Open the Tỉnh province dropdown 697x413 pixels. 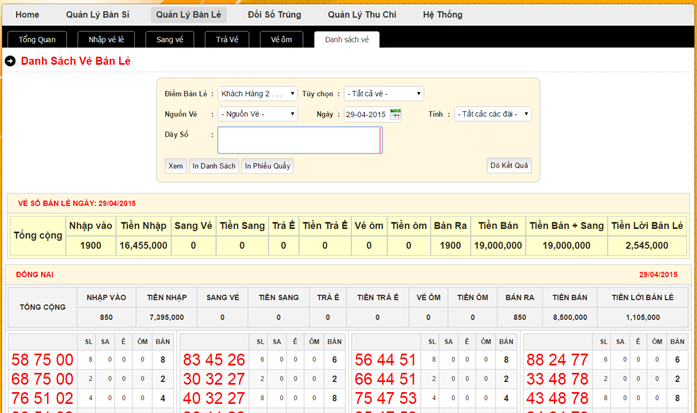492,114
